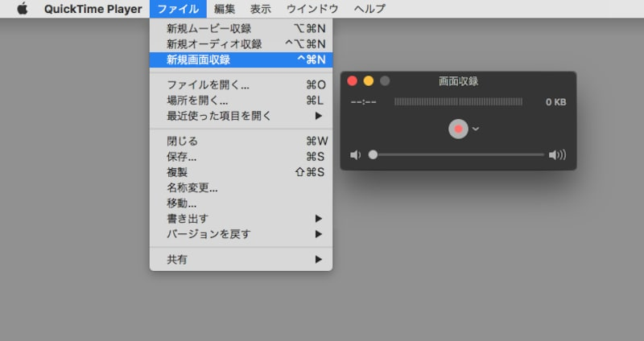Click ファイルを開く... menu entry
The height and width of the screenshot is (341, 644).
pos(241,85)
